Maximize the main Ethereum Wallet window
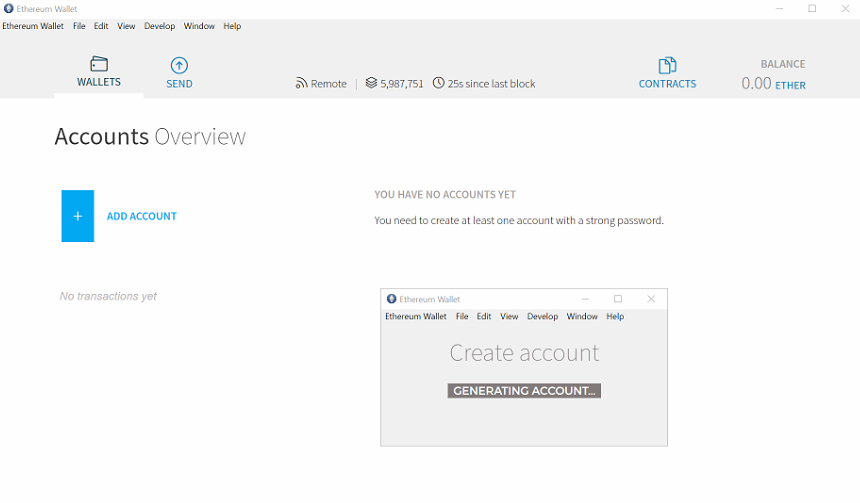The image size is (860, 503). [x=812, y=8]
